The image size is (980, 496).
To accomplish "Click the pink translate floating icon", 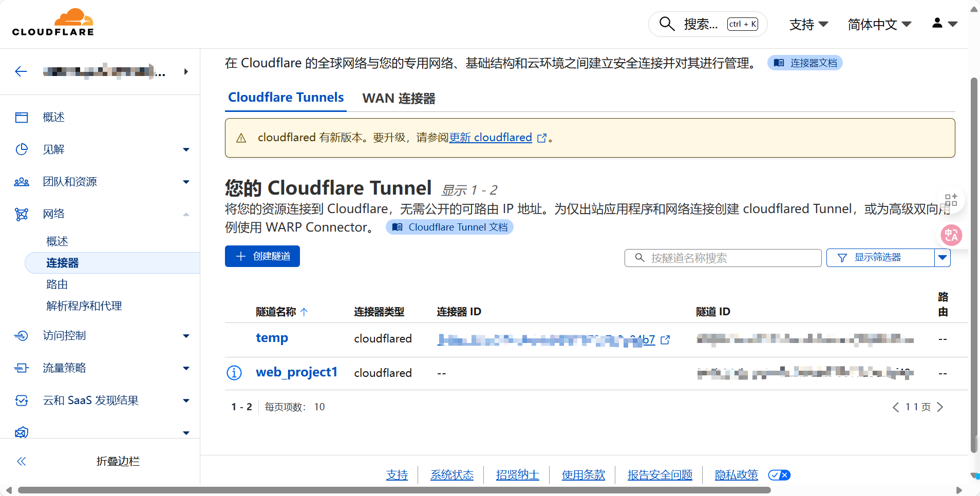I will 951,235.
